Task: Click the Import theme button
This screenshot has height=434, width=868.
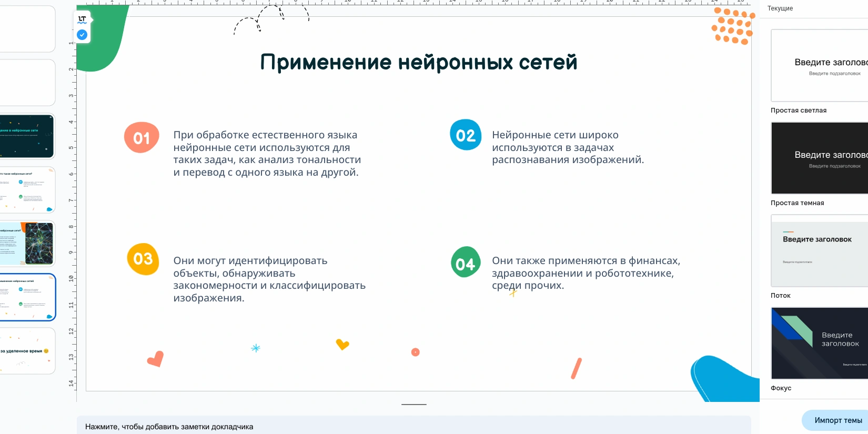Action: [837, 420]
